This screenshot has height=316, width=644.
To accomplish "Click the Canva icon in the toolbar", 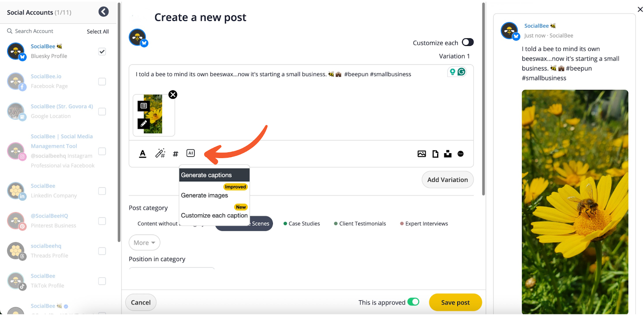I will [461, 154].
